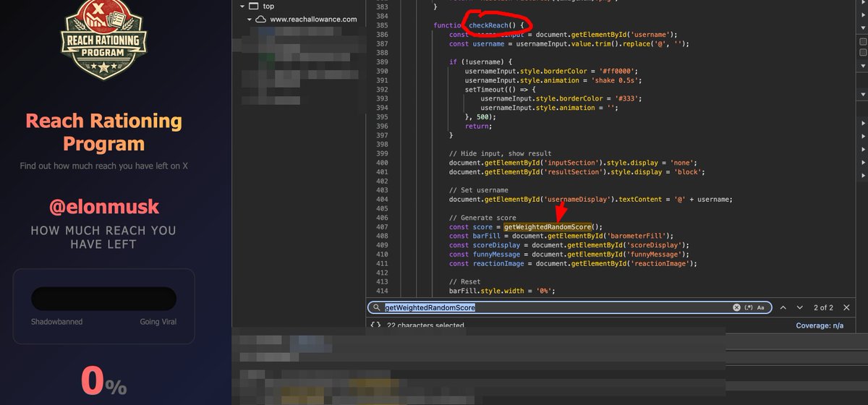868x405 pixels.
Task: Go to previous search match arrow
Action: [782, 307]
